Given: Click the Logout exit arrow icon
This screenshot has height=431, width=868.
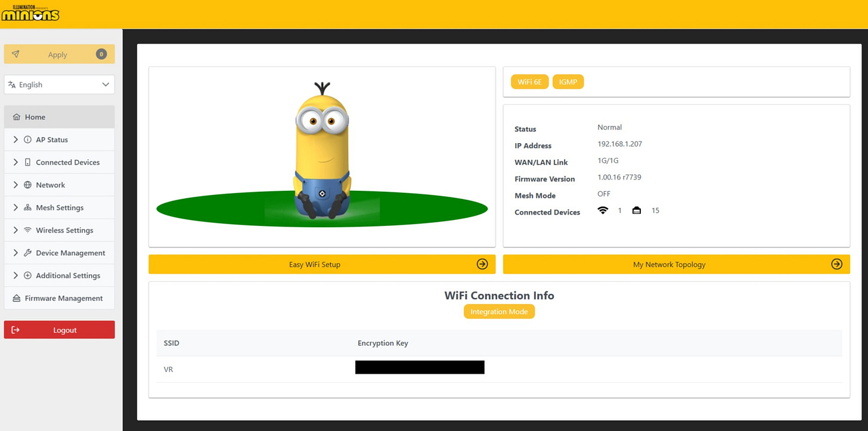Looking at the screenshot, I should point(15,330).
